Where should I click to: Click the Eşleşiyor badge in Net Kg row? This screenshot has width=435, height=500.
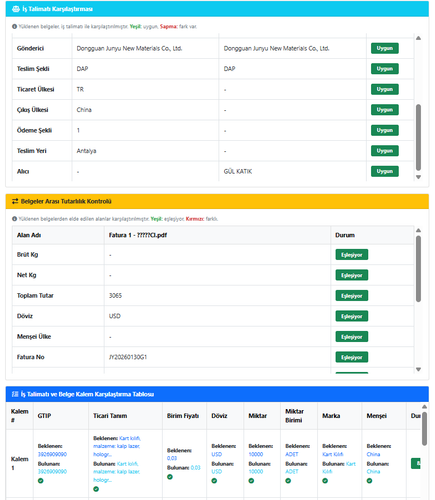coord(352,275)
